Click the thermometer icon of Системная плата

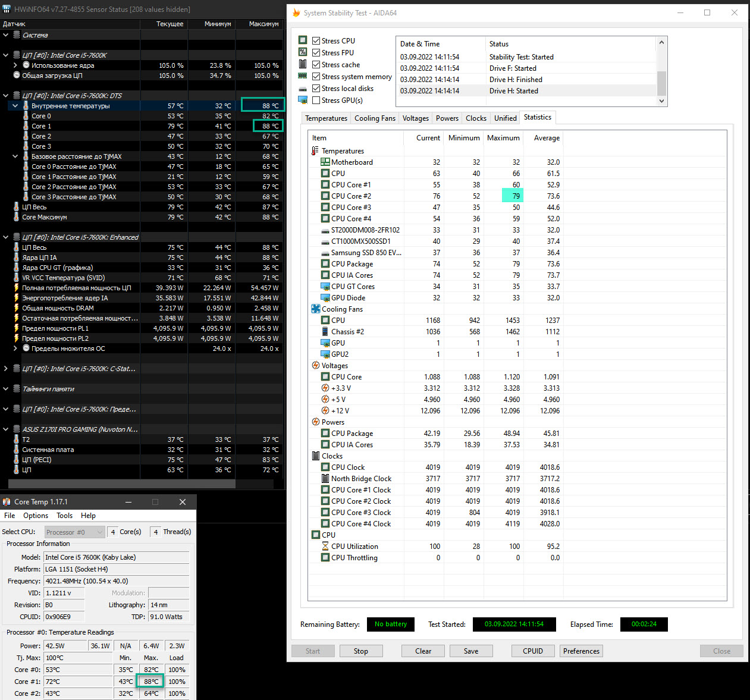pos(16,450)
